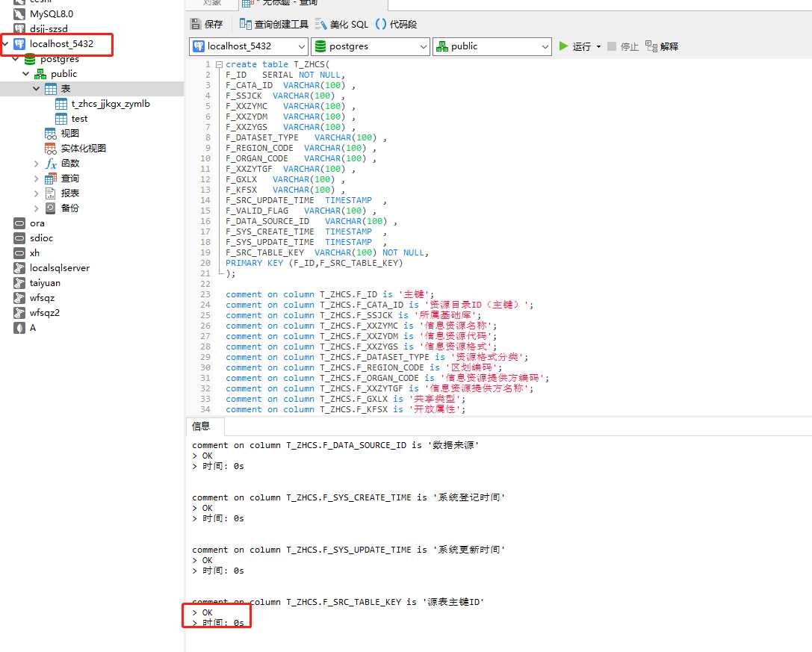Click the Queries (查询) icon
Viewport: 812px width, 652px height.
(x=51, y=178)
